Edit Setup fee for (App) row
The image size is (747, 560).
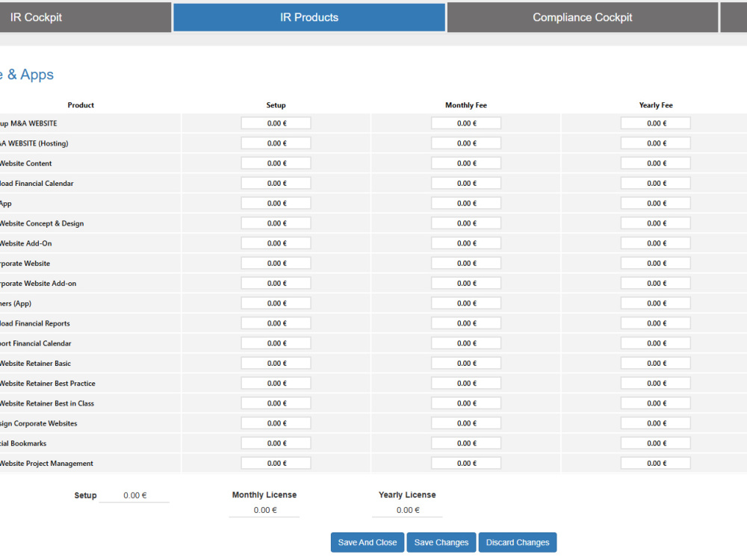click(x=276, y=303)
